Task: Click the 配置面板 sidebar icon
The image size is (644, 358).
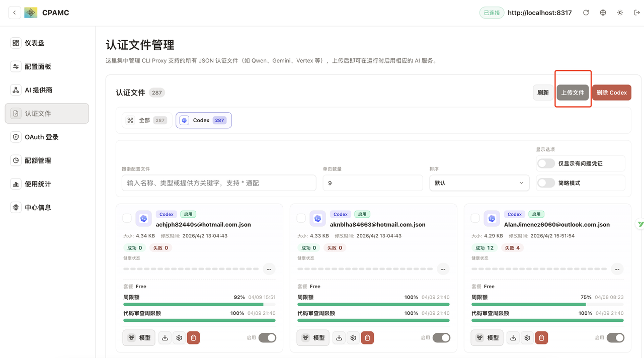Action: [x=16, y=66]
